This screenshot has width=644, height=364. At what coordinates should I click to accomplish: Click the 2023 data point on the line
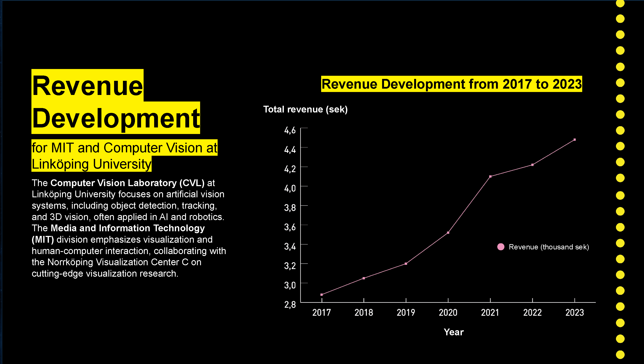coord(574,140)
